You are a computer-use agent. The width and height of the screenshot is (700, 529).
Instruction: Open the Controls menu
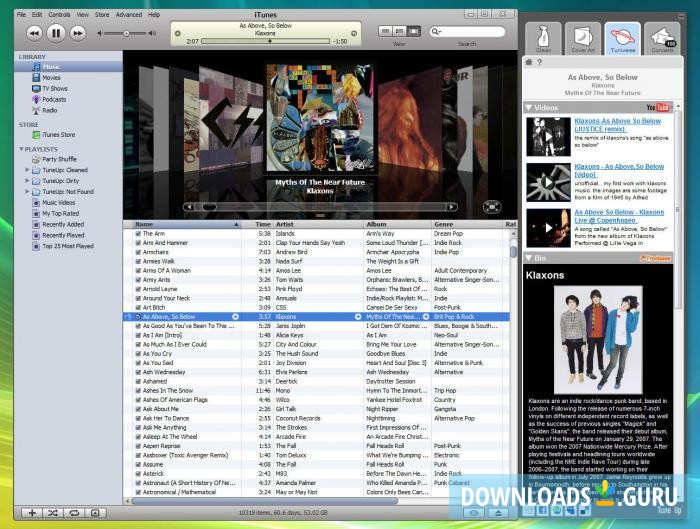(59, 15)
